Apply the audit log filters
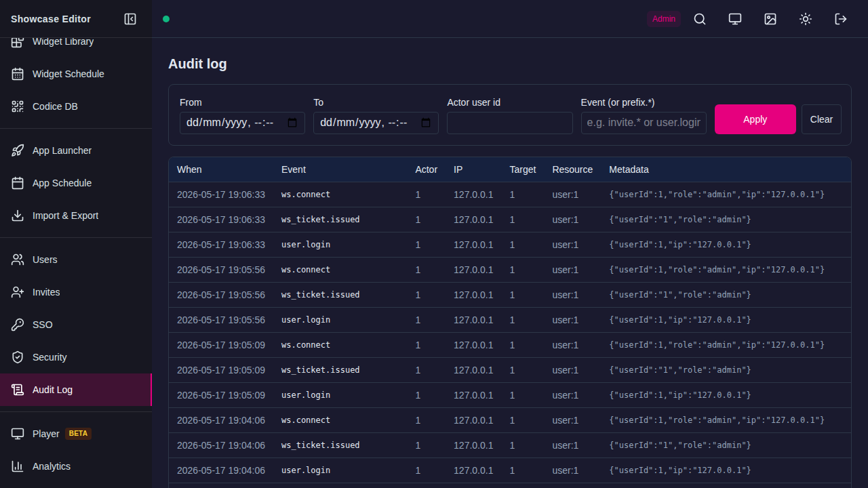Image resolution: width=868 pixels, height=488 pixels. point(755,119)
